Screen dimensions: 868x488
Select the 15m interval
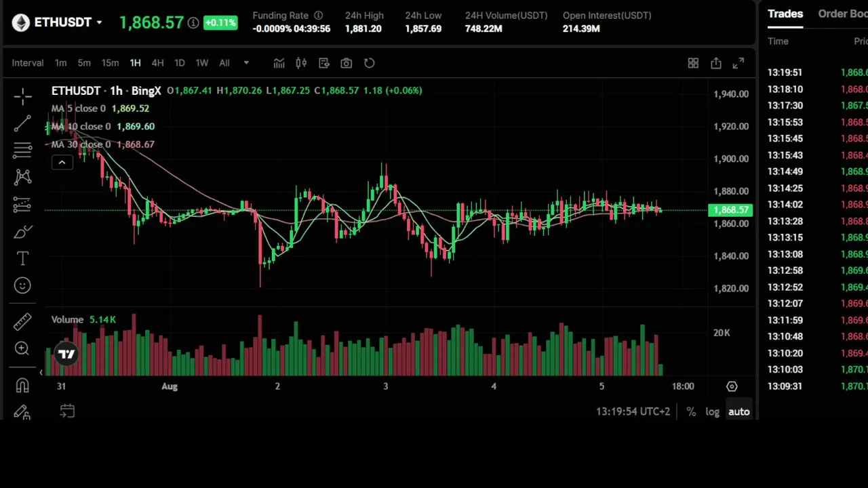[x=110, y=63]
